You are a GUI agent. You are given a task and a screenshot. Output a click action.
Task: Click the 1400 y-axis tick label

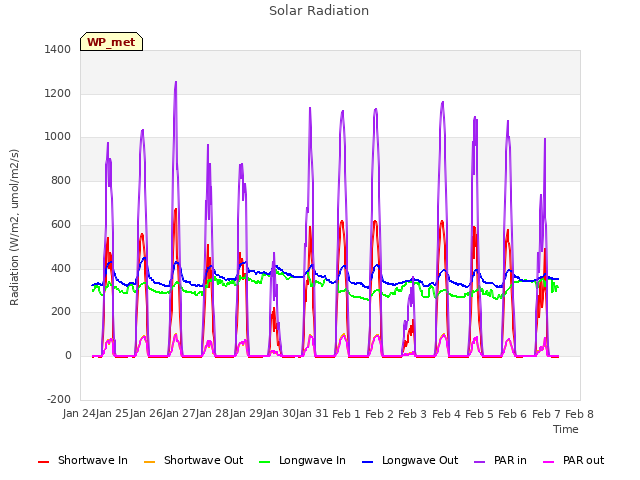[x=58, y=49]
